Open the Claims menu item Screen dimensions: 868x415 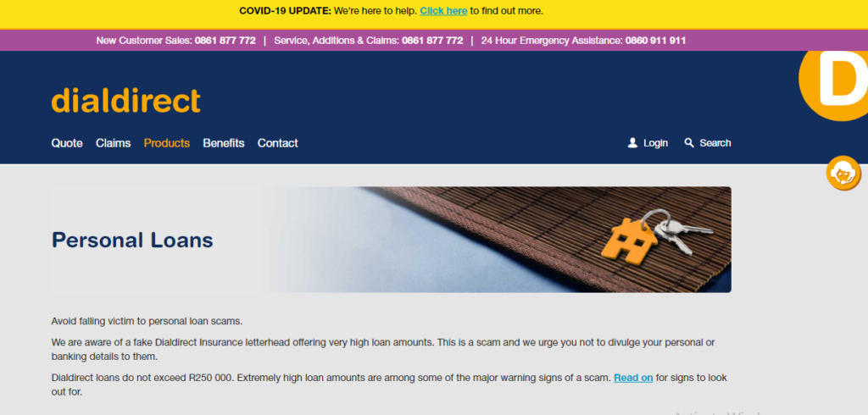(113, 143)
